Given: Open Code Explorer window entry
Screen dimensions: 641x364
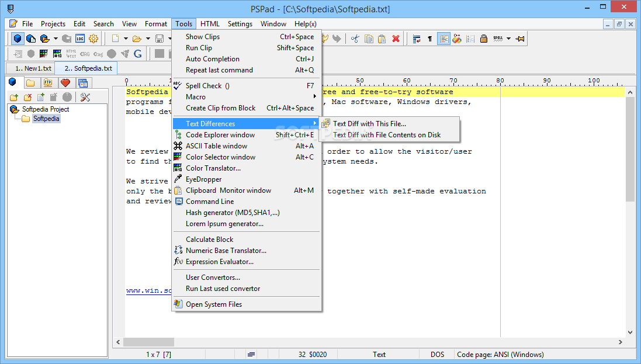Looking at the screenshot, I should (247, 134).
